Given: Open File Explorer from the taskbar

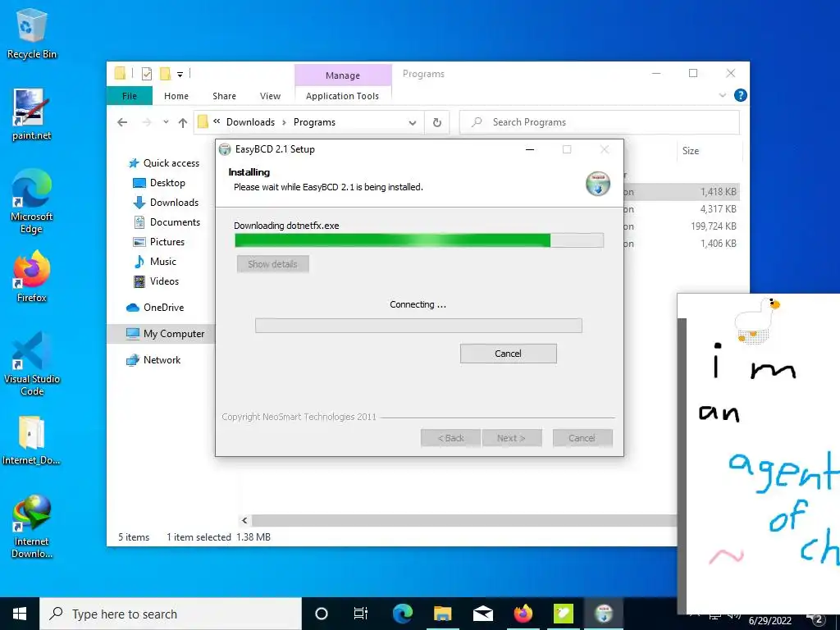Looking at the screenshot, I should [x=442, y=614].
